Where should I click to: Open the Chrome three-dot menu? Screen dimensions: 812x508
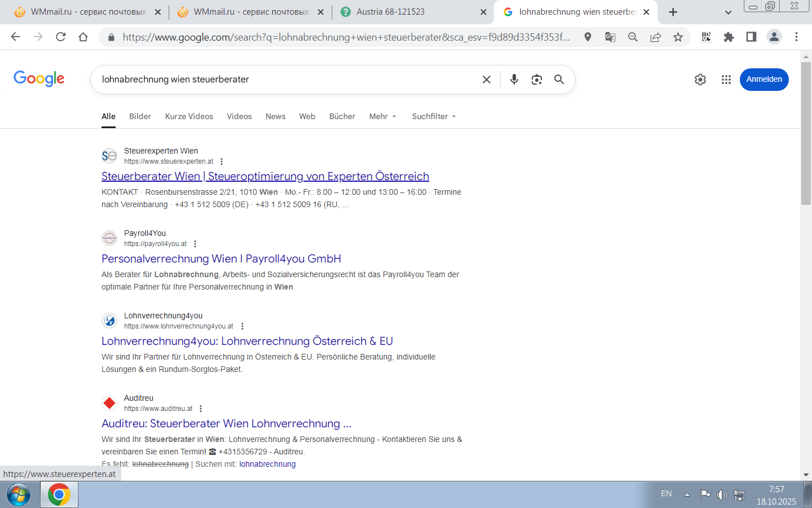796,37
